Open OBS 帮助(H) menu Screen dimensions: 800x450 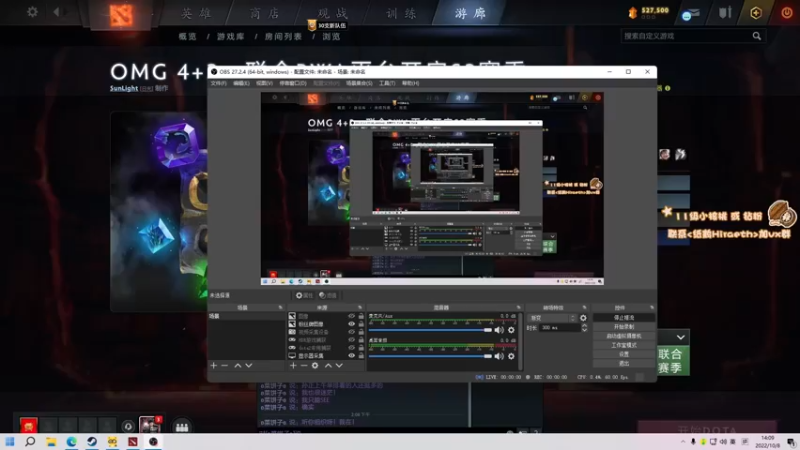[x=410, y=83]
